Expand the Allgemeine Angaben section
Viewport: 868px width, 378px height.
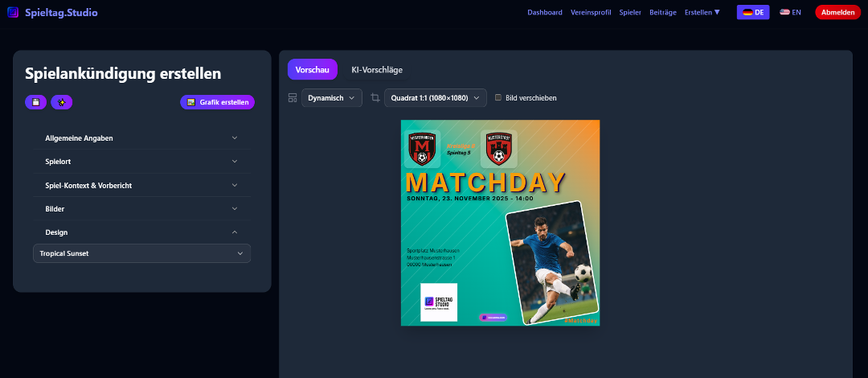tap(141, 138)
